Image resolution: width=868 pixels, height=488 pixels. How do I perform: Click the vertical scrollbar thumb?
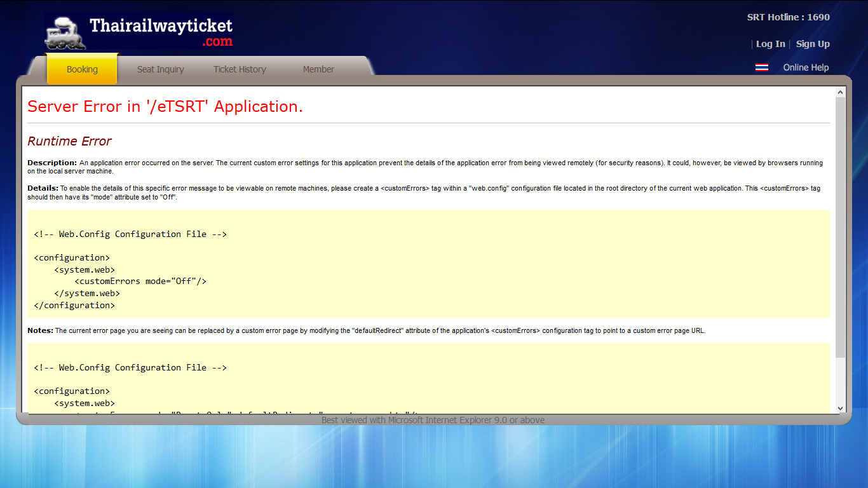pos(841,227)
